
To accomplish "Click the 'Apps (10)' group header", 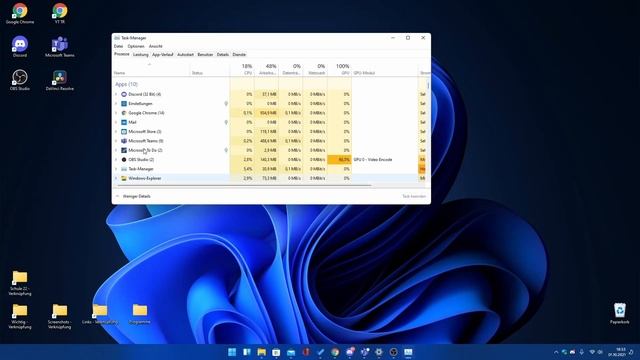I will 127,84.
